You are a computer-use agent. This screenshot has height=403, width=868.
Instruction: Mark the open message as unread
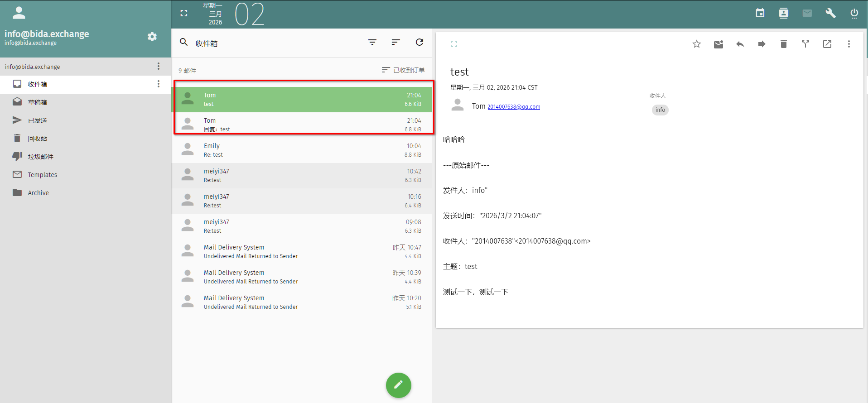(x=718, y=44)
